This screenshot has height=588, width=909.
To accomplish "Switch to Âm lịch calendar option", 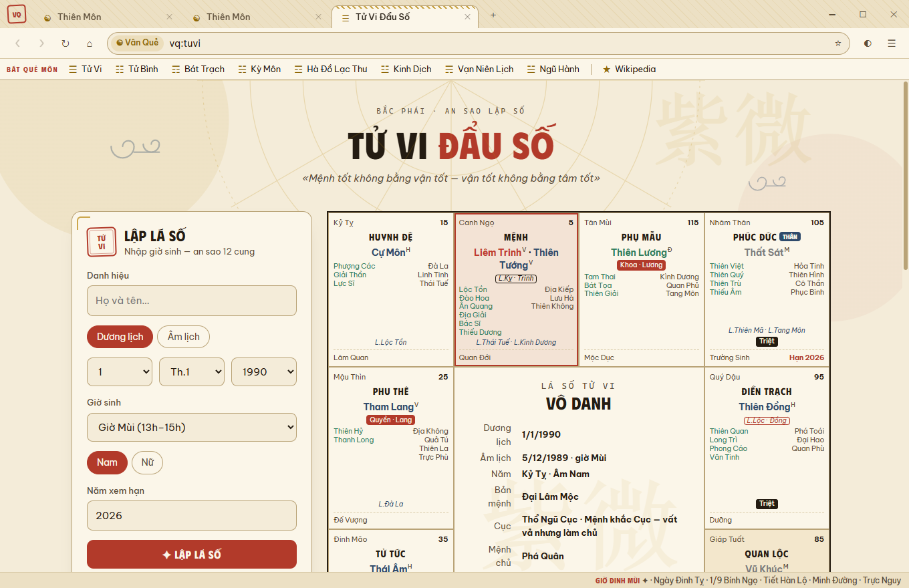I will pos(183,337).
